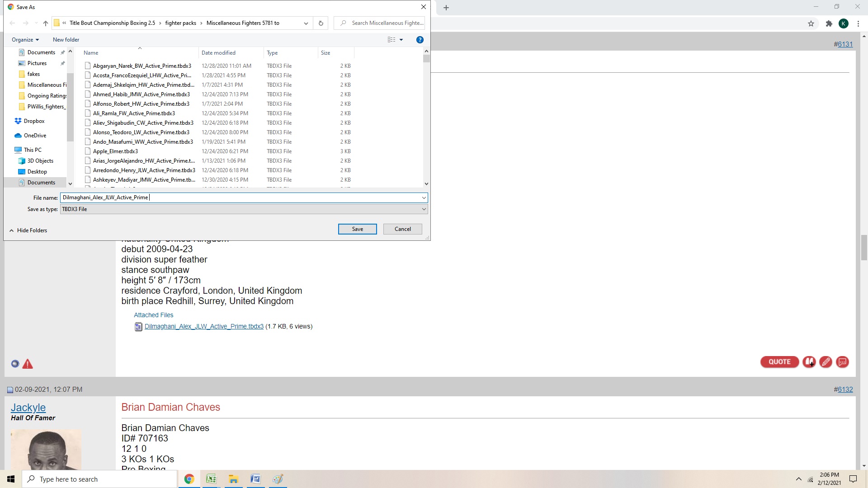Image resolution: width=868 pixels, height=488 pixels.
Task: Go up one folder level
Action: click(45, 23)
